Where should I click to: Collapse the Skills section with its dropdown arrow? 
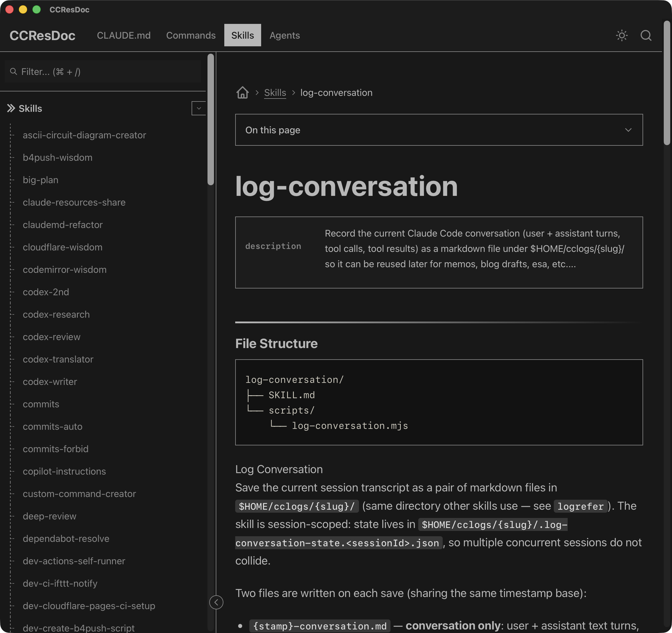coord(199,108)
